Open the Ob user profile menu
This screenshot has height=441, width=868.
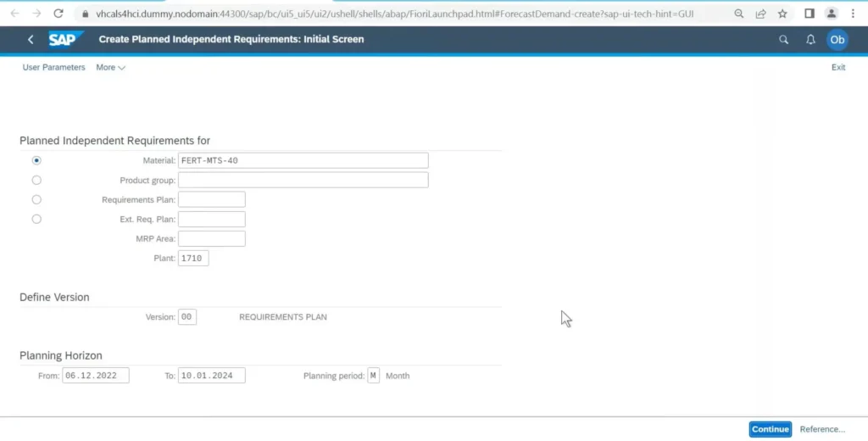[837, 39]
